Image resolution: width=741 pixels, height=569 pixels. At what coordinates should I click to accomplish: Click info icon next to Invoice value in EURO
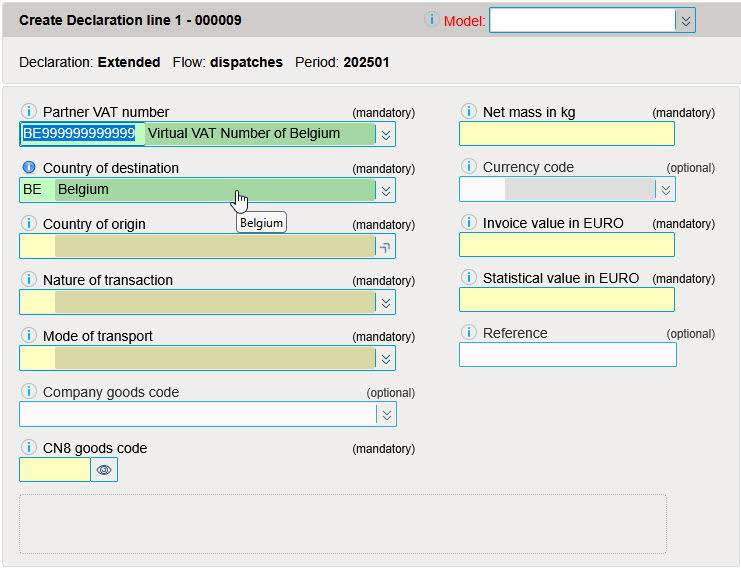click(x=468, y=222)
